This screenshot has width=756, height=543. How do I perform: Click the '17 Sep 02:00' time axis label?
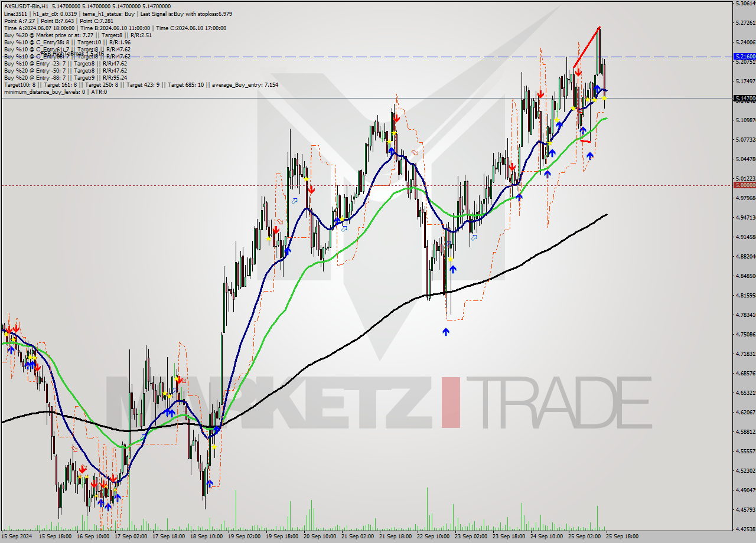pyautogui.click(x=131, y=537)
